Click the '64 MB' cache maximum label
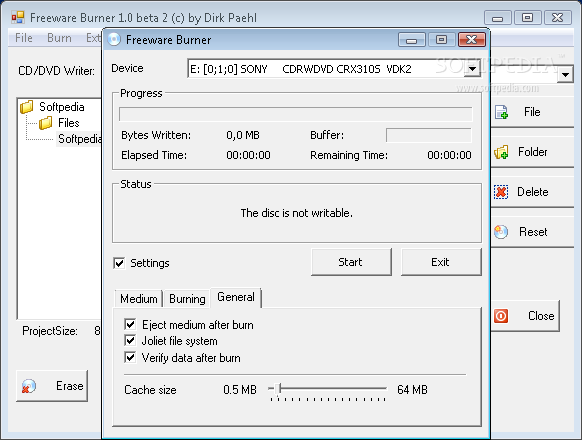This screenshot has height=440, width=582. pyautogui.click(x=412, y=390)
